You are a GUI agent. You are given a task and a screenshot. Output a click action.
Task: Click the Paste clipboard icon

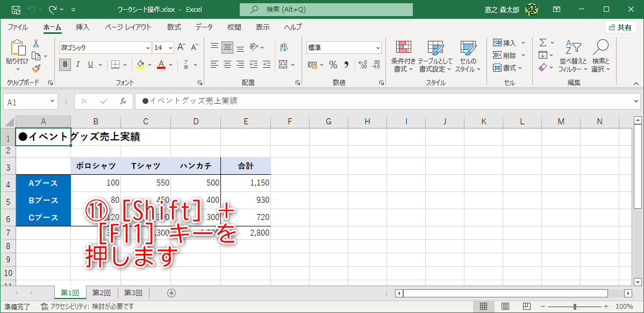pyautogui.click(x=17, y=47)
